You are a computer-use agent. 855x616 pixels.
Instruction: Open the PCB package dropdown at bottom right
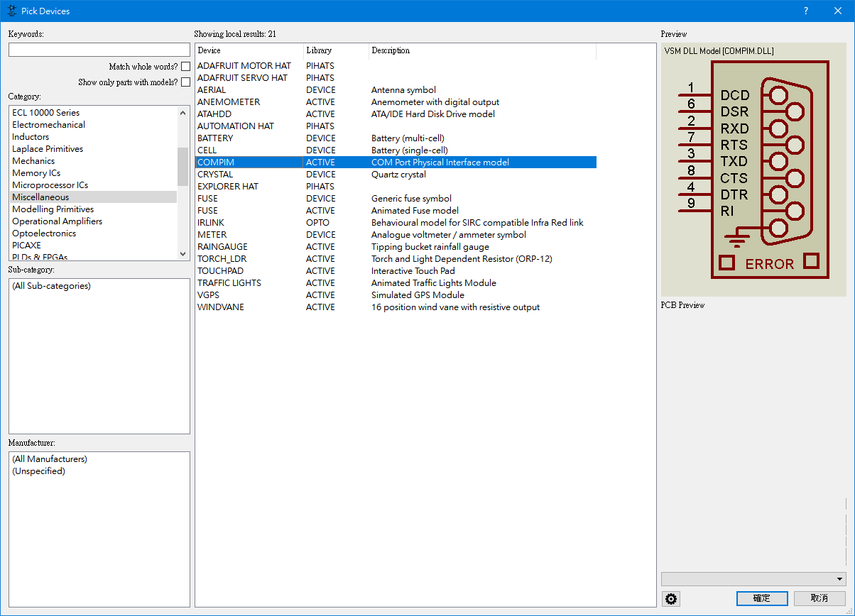pos(840,579)
